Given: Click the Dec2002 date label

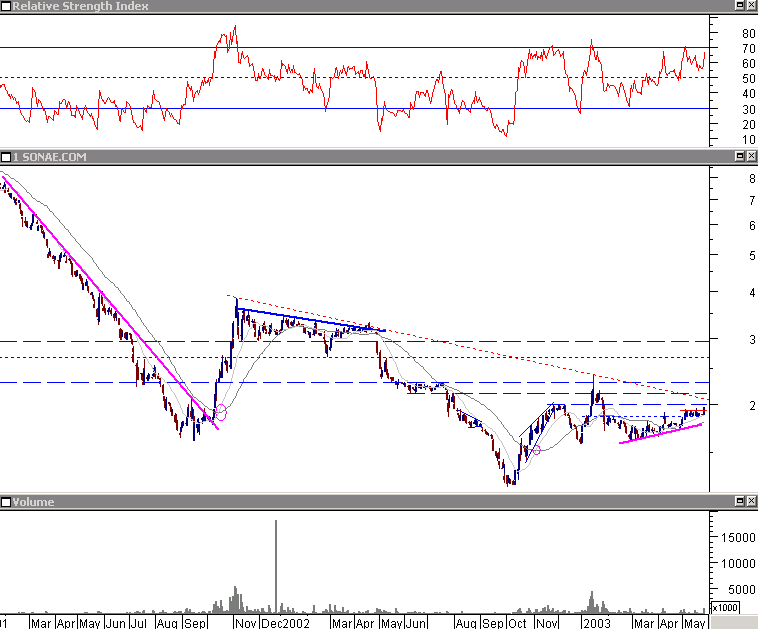Looking at the screenshot, I should 286,623.
